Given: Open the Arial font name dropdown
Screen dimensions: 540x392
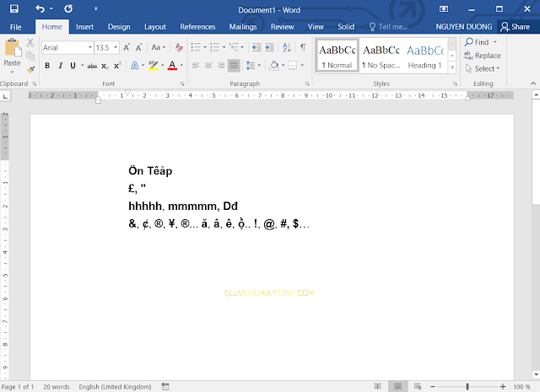Looking at the screenshot, I should click(x=89, y=47).
